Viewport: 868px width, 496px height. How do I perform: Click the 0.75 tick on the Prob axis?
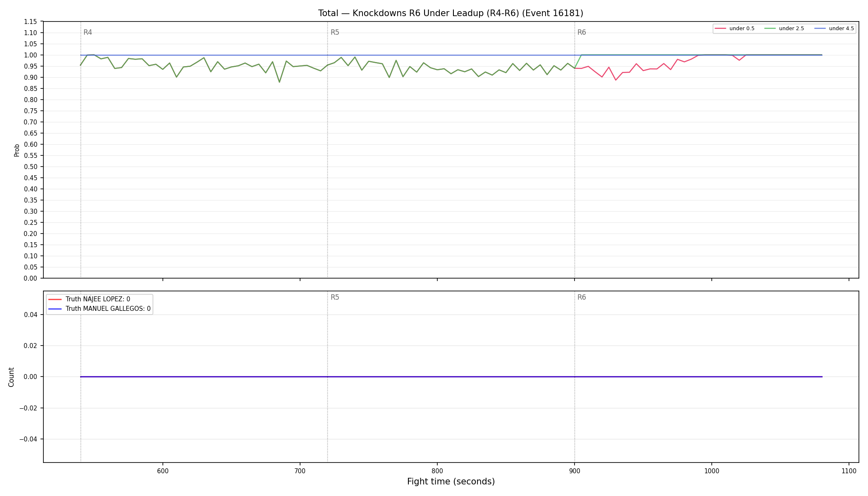(x=31, y=111)
